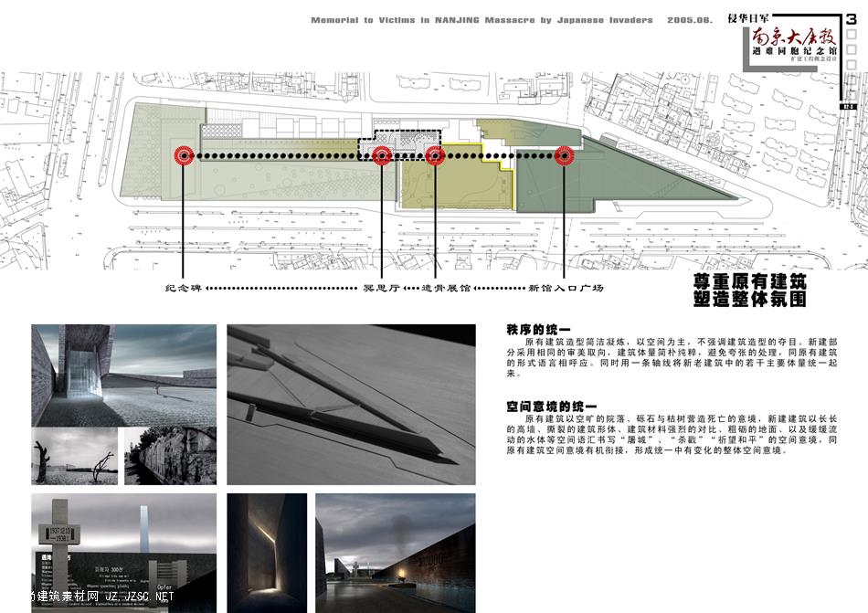Click the red circular marker for 纪念碑
This screenshot has width=868, height=613.
click(183, 156)
